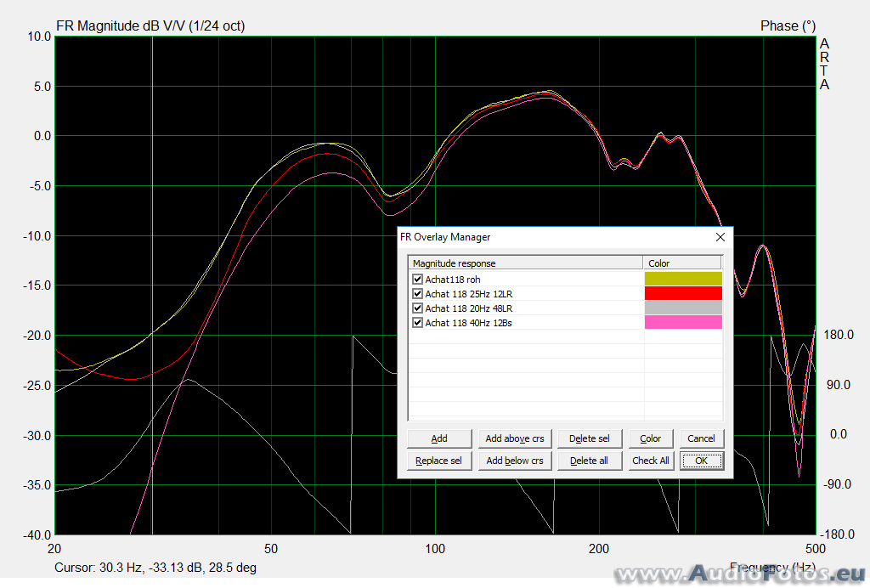The image size is (870, 588).
Task: Click the 180.0 phase axis label
Action: (839, 335)
